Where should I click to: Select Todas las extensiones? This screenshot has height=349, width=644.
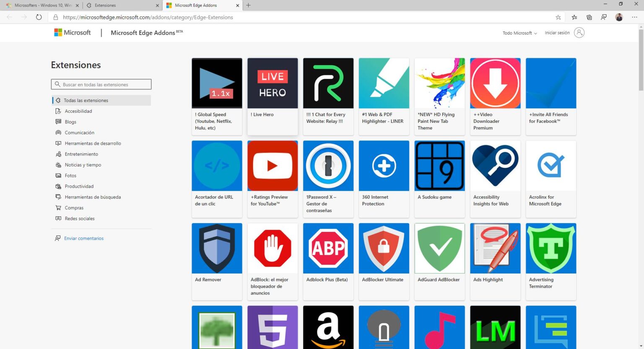tap(86, 100)
